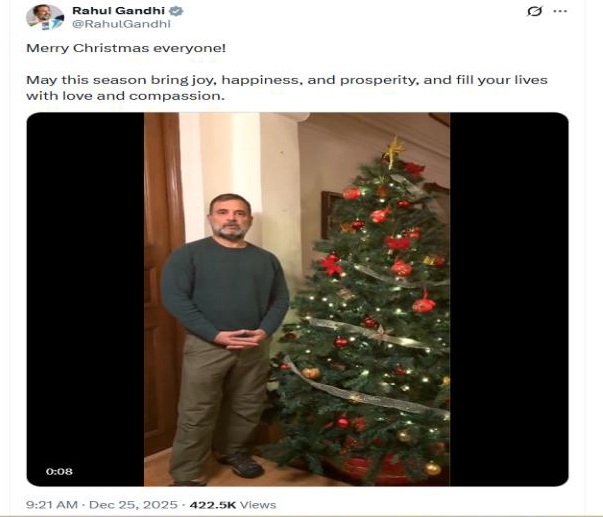Open the @RahulGandhi handle link
This screenshot has width=603, height=517.
122,24
